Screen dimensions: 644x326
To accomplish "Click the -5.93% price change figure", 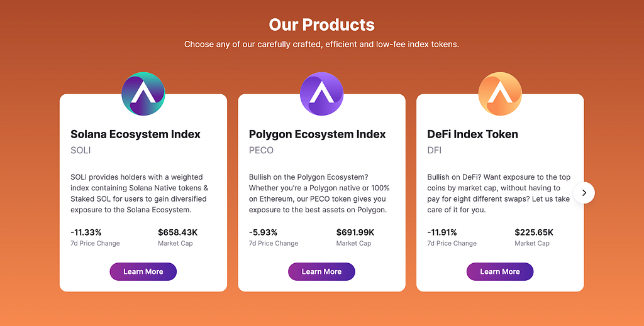I will 263,232.
